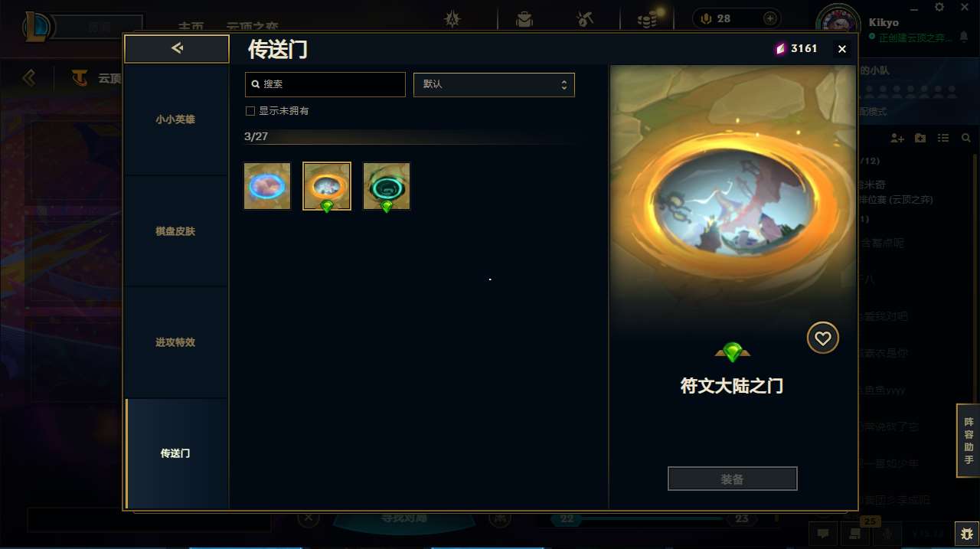Screen dimensions: 980x549
Task: Select the blue portal thumbnail
Action: [x=267, y=185]
